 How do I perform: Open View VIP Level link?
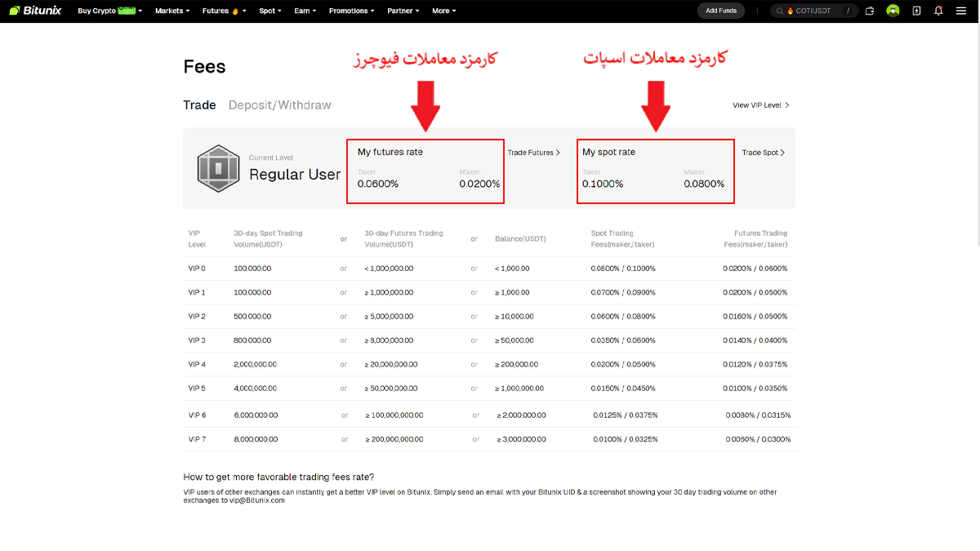coord(759,104)
